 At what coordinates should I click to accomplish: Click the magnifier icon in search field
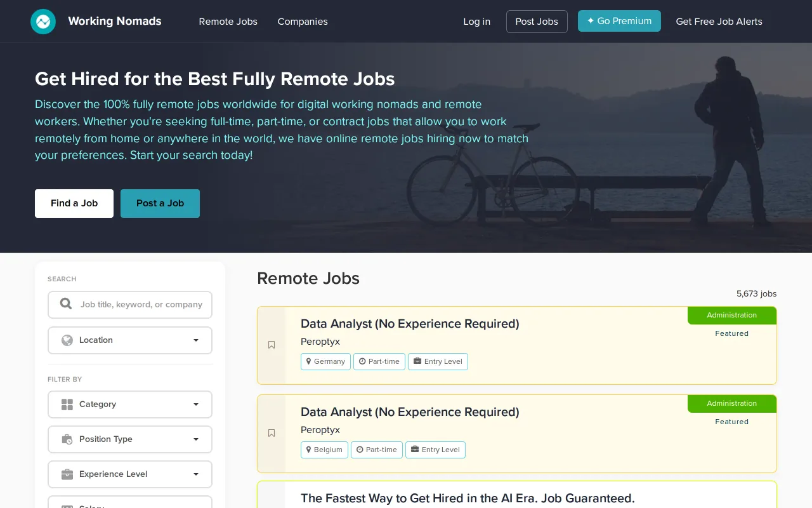point(66,304)
